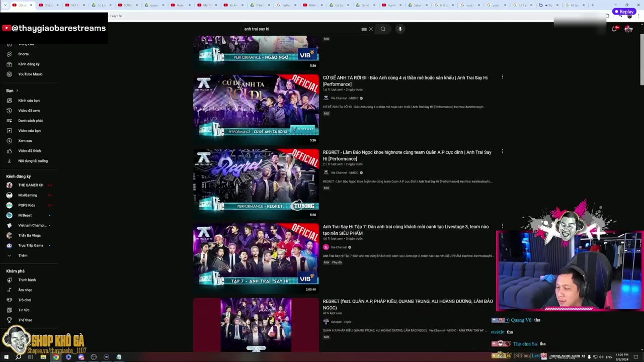Image resolution: width=644 pixels, height=362 pixels.
Task: Open title 'CỨ ĐỂ ANH TA RỜI ĐI - Bảo Anh'
Action: [405, 81]
